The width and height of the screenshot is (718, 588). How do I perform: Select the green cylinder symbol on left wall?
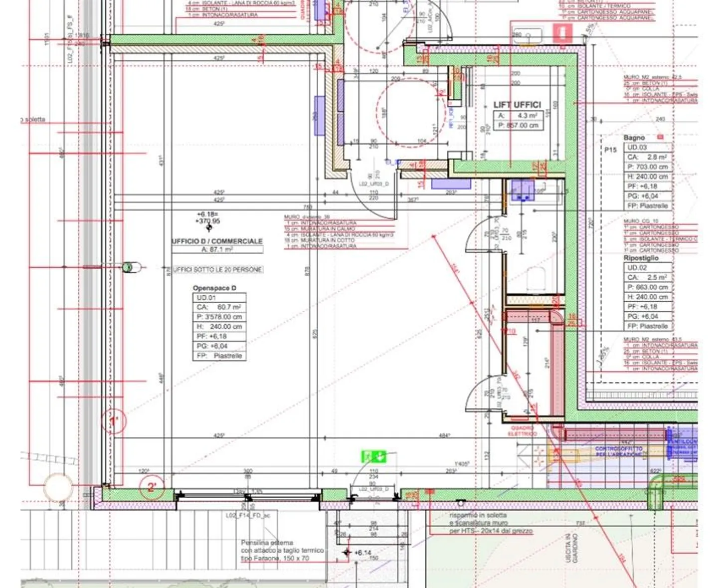[x=128, y=267]
